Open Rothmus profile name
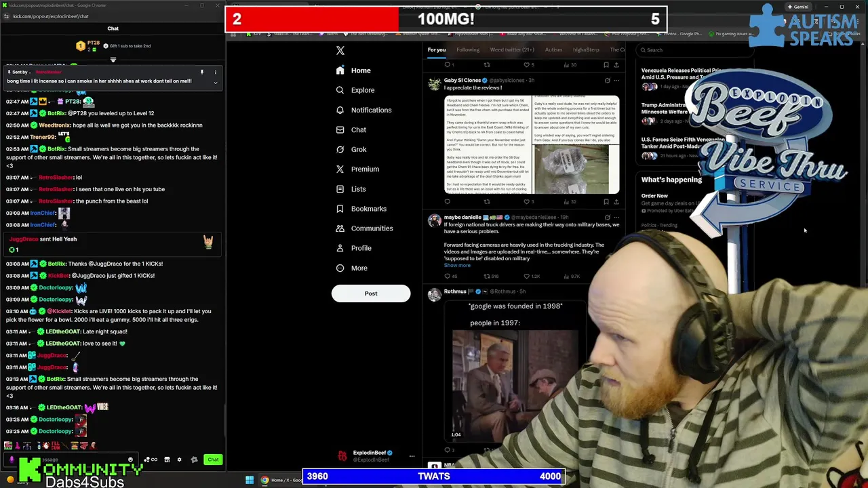Viewport: 868px width, 488px height. pos(455,291)
